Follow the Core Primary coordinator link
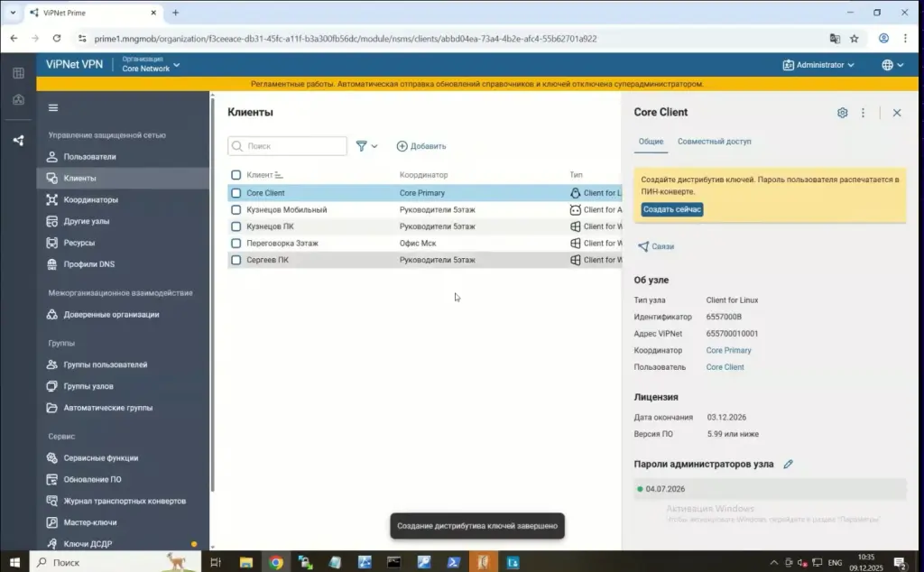 pos(728,350)
